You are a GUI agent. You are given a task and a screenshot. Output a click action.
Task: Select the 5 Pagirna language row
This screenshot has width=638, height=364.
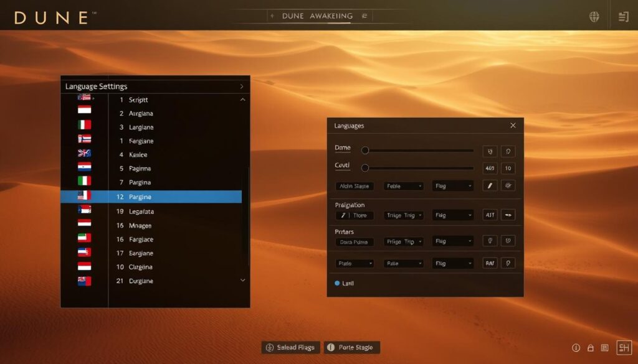pyautogui.click(x=151, y=168)
